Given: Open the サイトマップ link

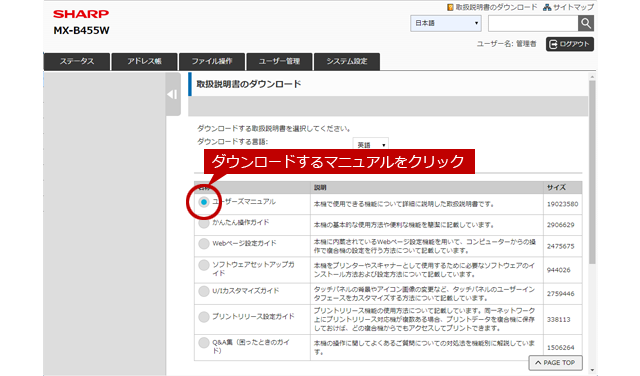Looking at the screenshot, I should click(x=573, y=7).
